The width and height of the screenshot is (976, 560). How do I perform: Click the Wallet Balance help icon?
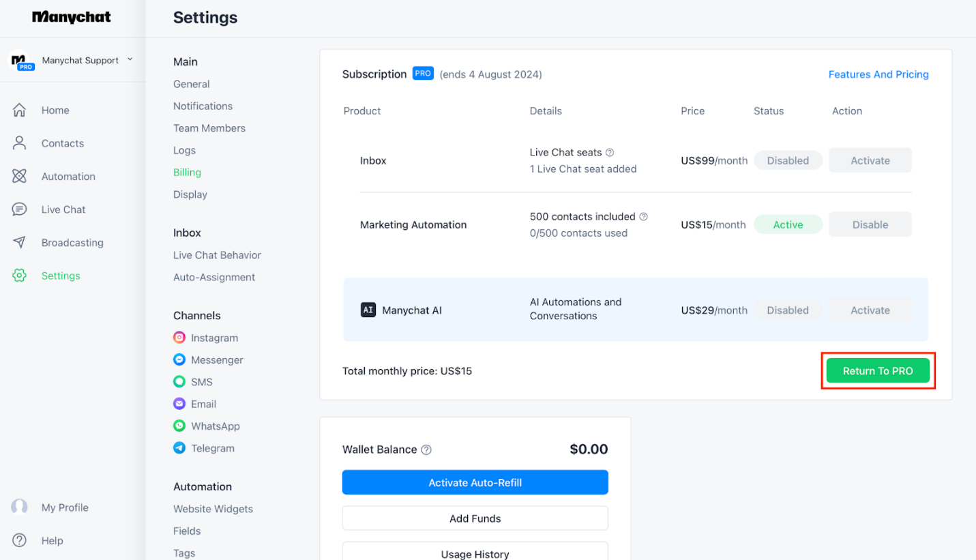pos(426,450)
